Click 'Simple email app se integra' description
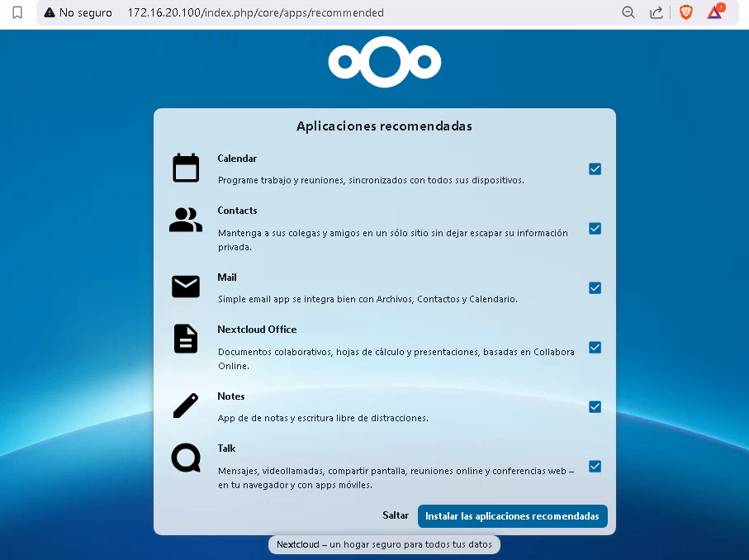Viewport: 749px width, 560px height. (x=367, y=299)
